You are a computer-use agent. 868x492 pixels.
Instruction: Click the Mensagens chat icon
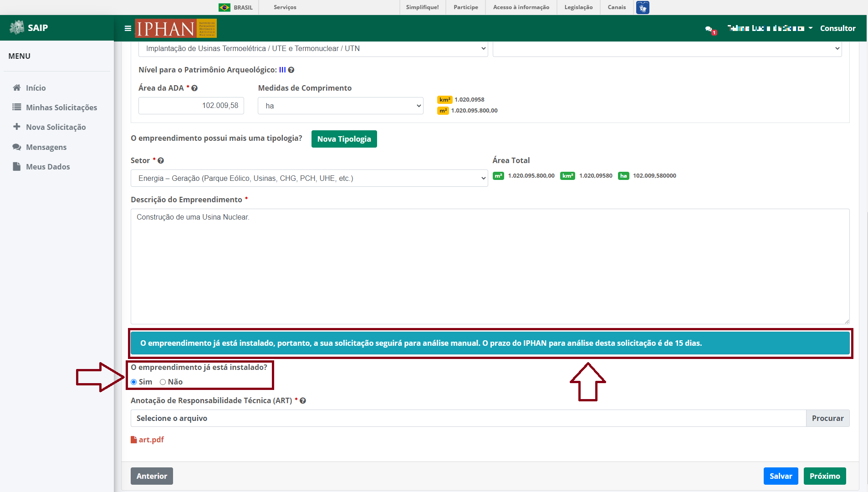pos(17,147)
